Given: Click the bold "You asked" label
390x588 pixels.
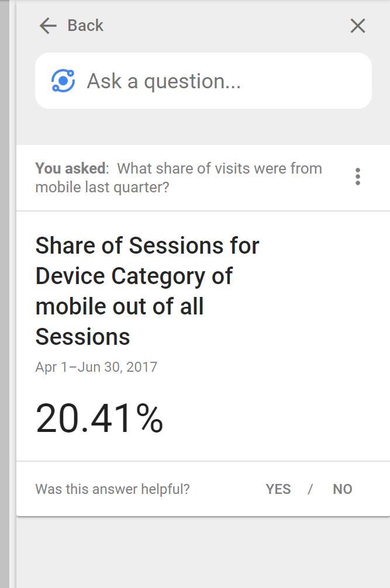Looking at the screenshot, I should [x=71, y=168].
